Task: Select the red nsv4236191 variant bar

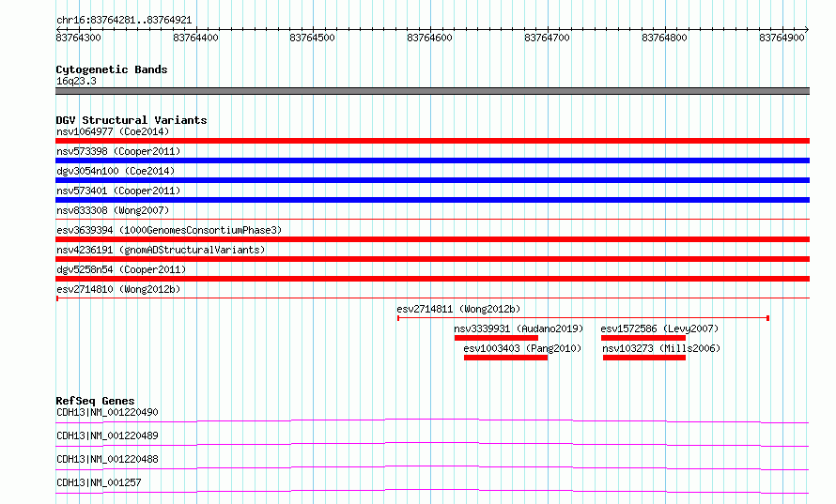Action: 432,259
